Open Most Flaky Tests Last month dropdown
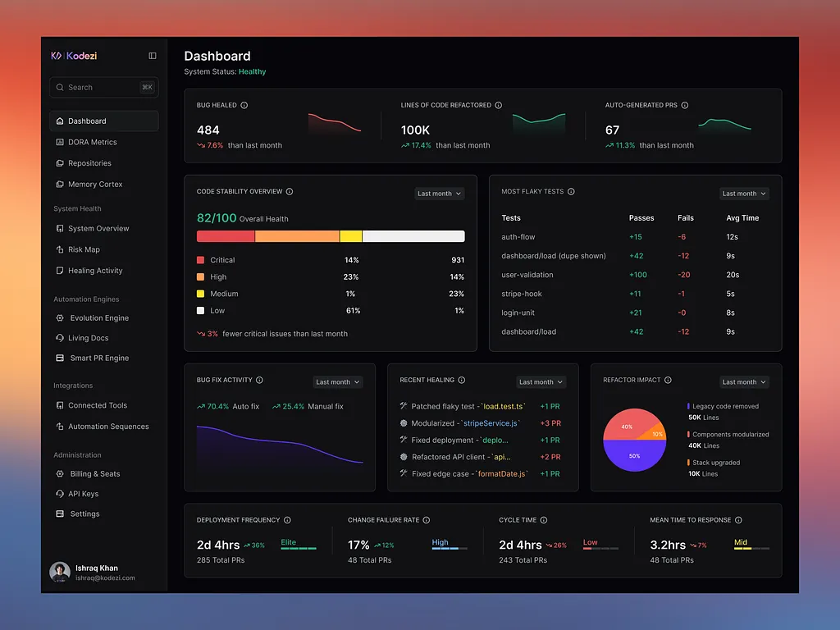 click(744, 194)
